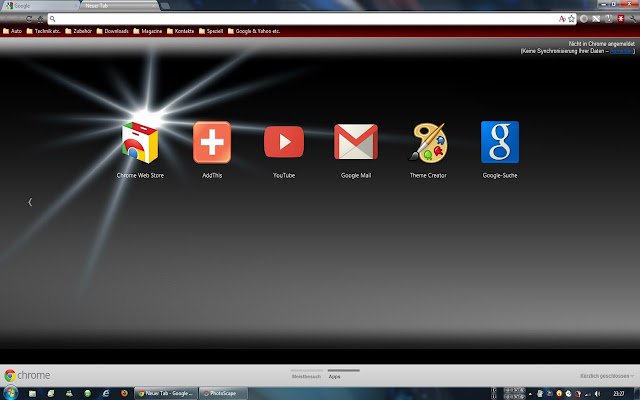Image resolution: width=640 pixels, height=400 pixels.
Task: Switch to the Google tab
Action: click(39, 6)
